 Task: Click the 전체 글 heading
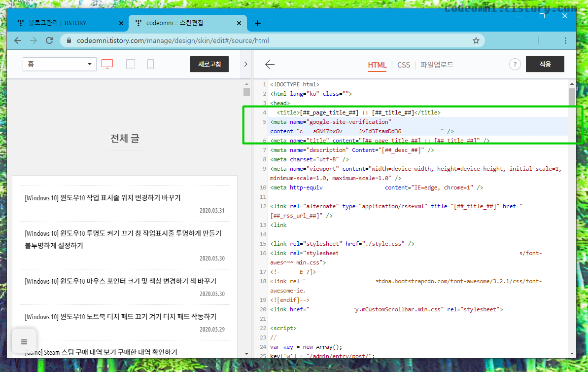(x=125, y=139)
